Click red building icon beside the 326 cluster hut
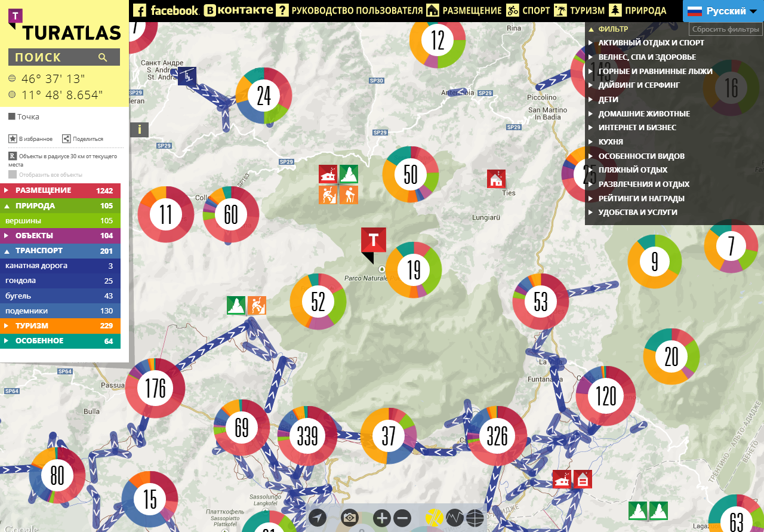The image size is (764, 532). pyautogui.click(x=583, y=479)
